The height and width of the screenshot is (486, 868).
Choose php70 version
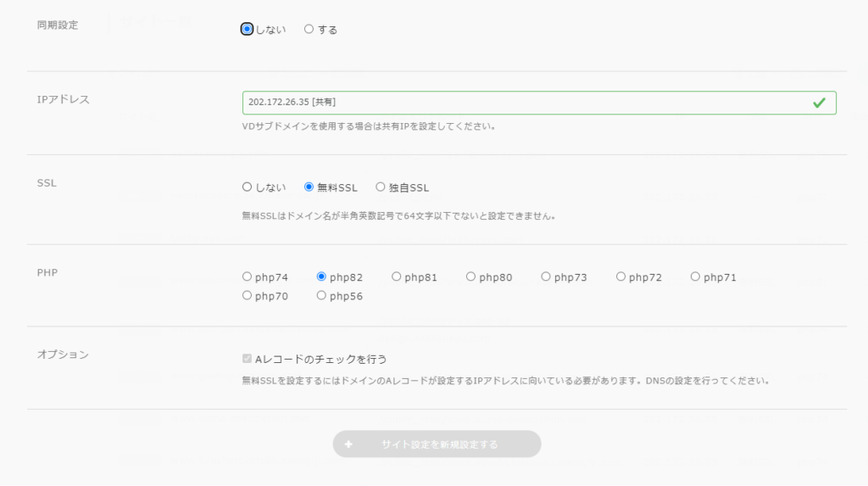click(248, 296)
